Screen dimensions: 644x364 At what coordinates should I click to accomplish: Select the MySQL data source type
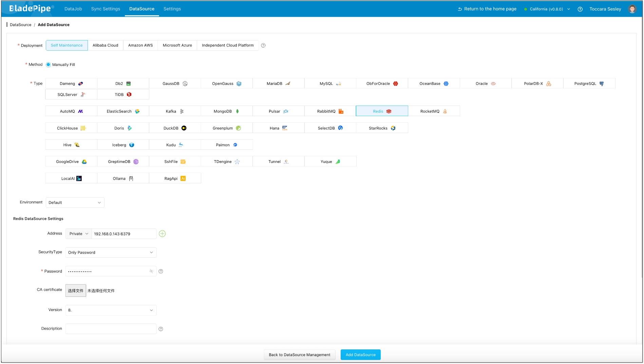pos(330,84)
